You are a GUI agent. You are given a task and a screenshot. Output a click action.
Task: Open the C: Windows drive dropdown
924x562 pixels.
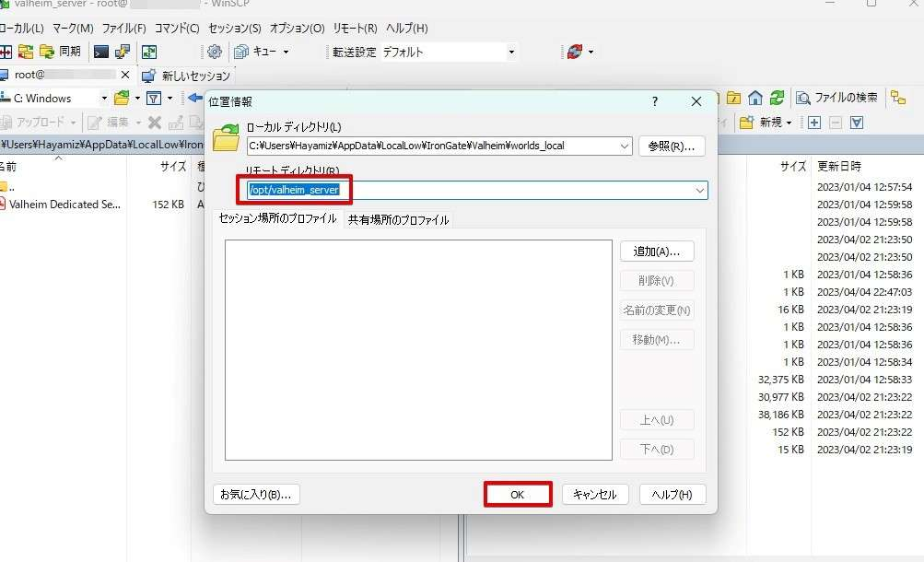[x=55, y=99]
